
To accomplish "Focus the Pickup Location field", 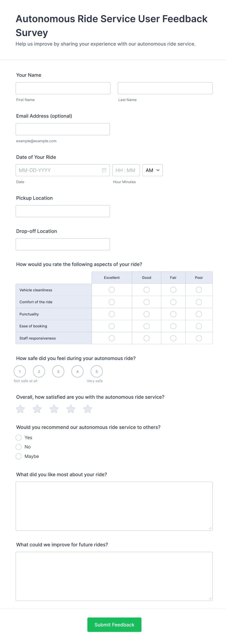I will [63, 211].
